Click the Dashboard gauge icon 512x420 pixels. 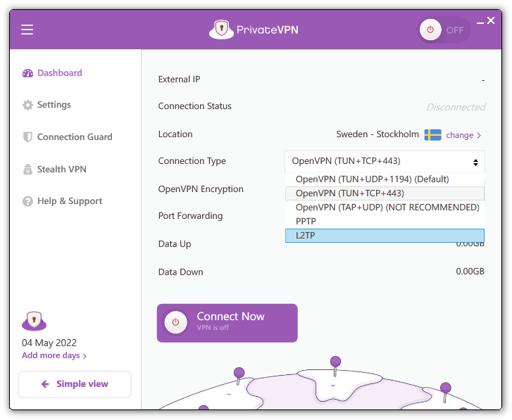(27, 73)
